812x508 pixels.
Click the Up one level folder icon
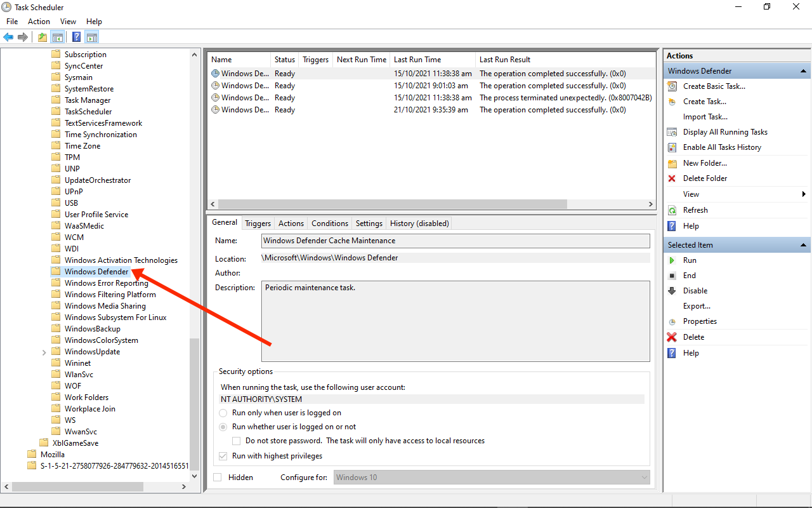pyautogui.click(x=42, y=37)
